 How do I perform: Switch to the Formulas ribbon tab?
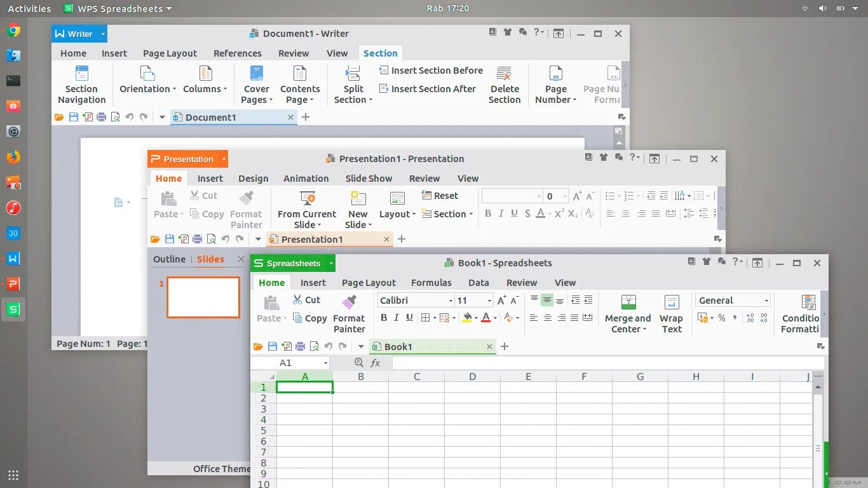pos(431,282)
